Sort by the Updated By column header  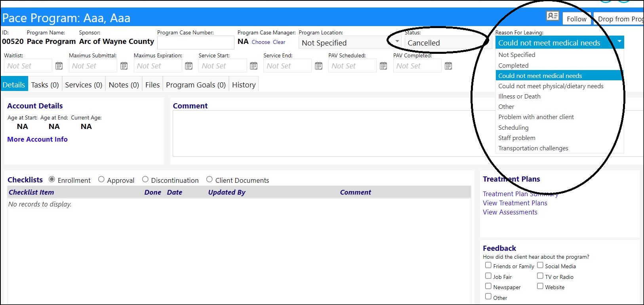(x=227, y=192)
